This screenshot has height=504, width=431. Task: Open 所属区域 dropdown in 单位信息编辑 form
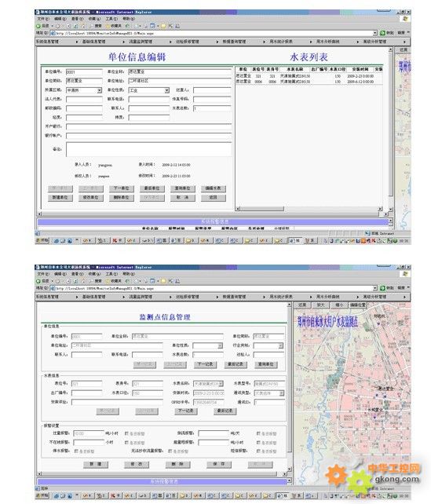point(100,90)
